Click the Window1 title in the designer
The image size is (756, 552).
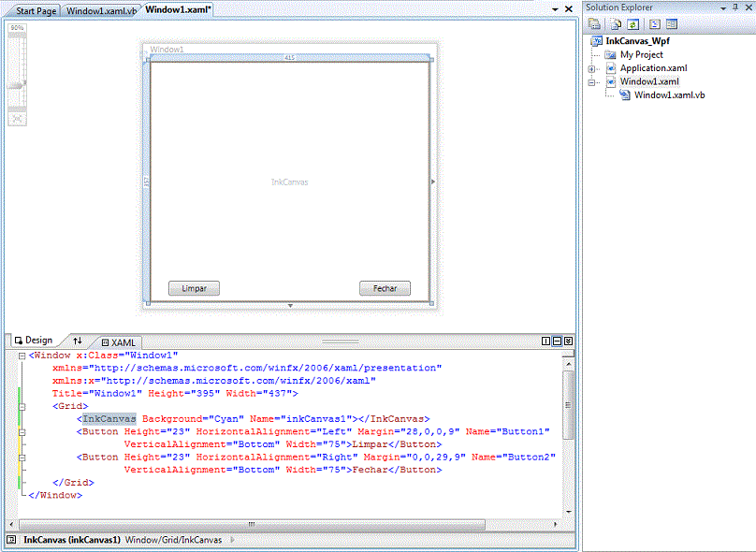pos(167,50)
